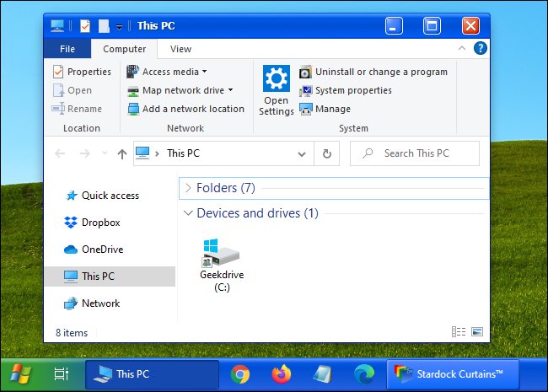Image resolution: width=548 pixels, height=392 pixels.
Task: Collapse the Devices and drives group
Action: pos(188,212)
